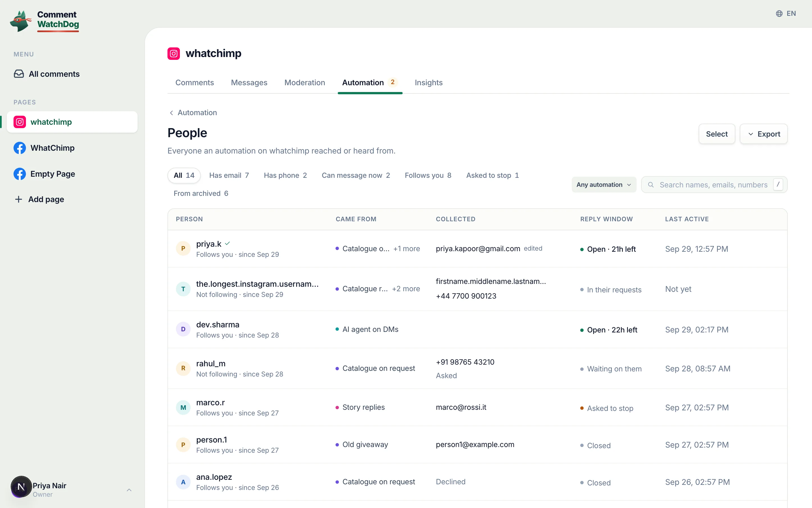Image resolution: width=812 pixels, height=508 pixels.
Task: Apply the From archived filter
Action: click(x=201, y=194)
